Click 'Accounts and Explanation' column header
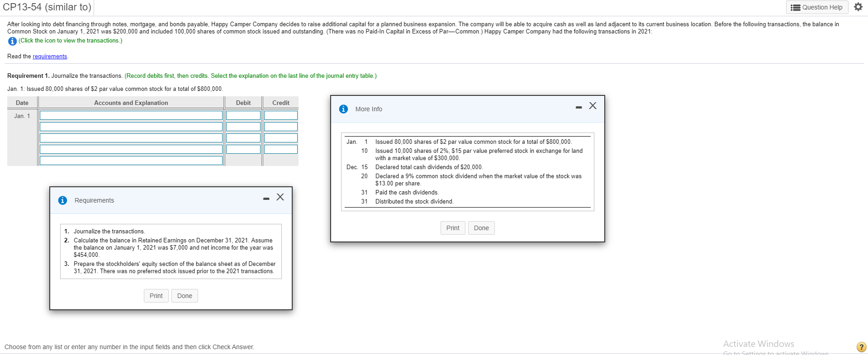The width and height of the screenshot is (868, 355). click(131, 103)
